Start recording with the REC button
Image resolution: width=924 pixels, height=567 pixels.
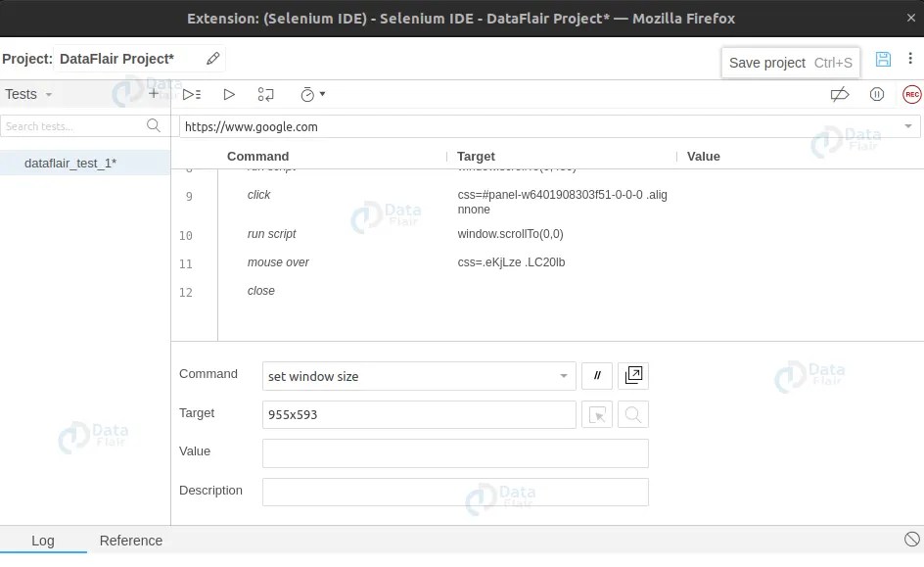(x=911, y=94)
